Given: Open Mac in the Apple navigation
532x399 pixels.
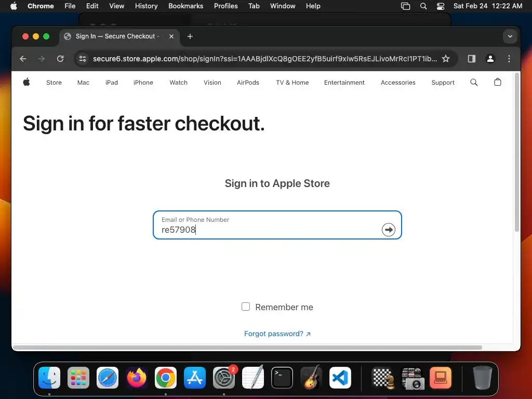Looking at the screenshot, I should tap(83, 83).
